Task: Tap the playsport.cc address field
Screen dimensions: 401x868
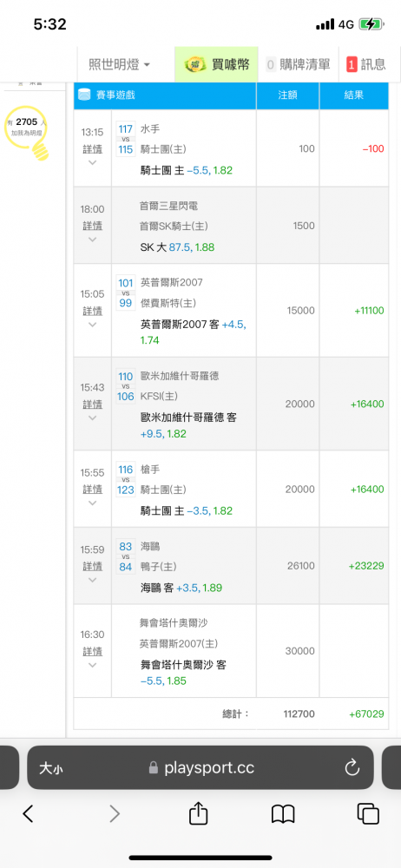Action: (200, 767)
